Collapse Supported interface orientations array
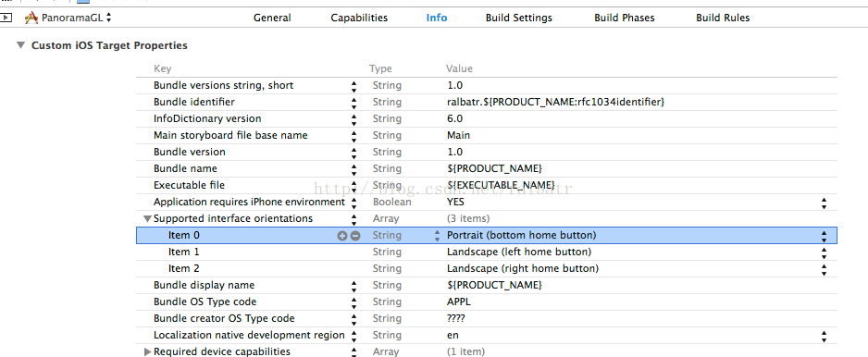This screenshot has height=357, width=868. tap(147, 218)
